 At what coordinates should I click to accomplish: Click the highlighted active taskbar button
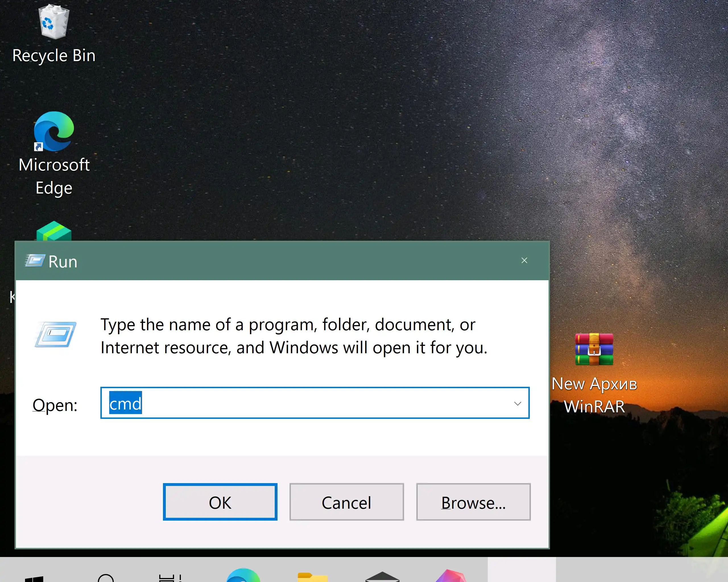[521, 570]
